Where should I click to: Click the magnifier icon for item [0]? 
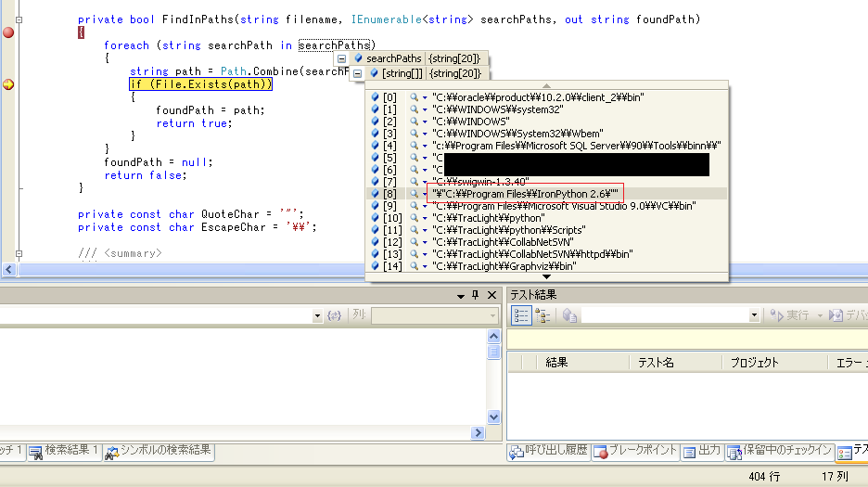click(415, 97)
